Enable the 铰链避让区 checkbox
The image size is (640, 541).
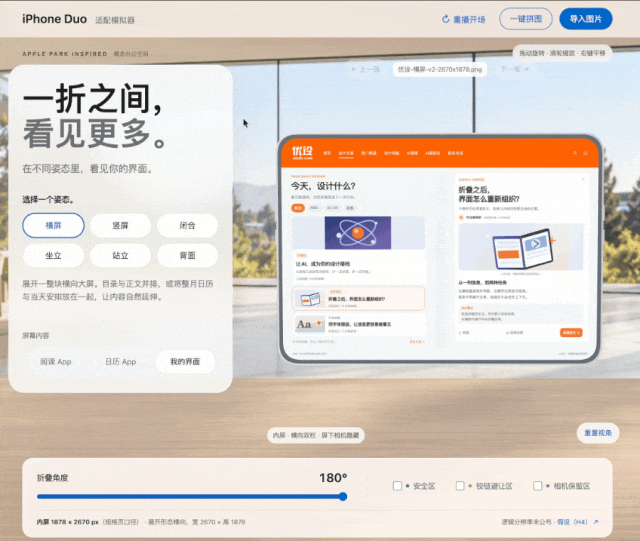[x=460, y=486]
